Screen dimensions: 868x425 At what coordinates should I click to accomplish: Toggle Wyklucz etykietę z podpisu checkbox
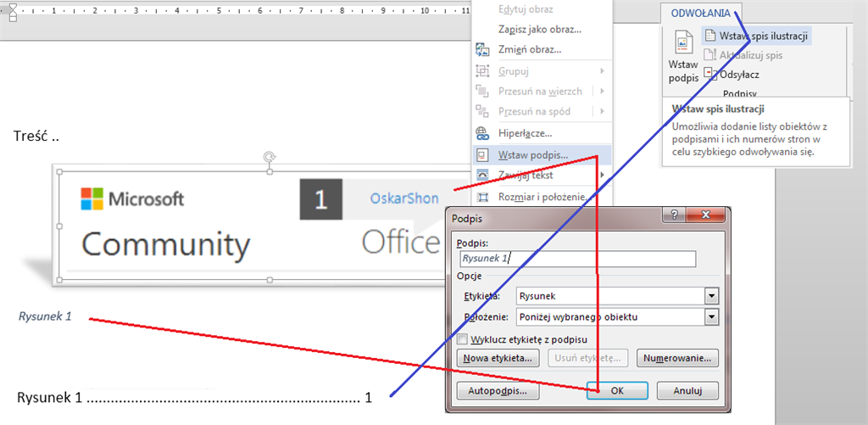(x=463, y=339)
